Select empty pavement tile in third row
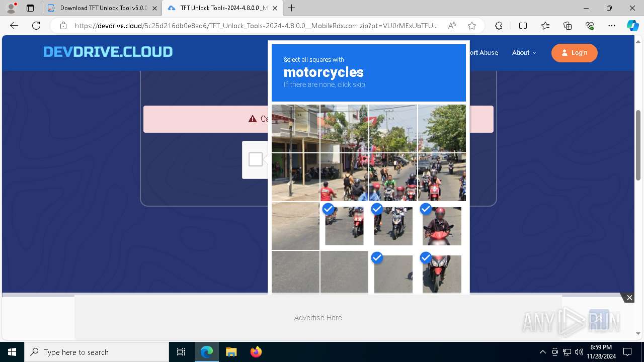The height and width of the screenshot is (362, 644). [x=295, y=226]
